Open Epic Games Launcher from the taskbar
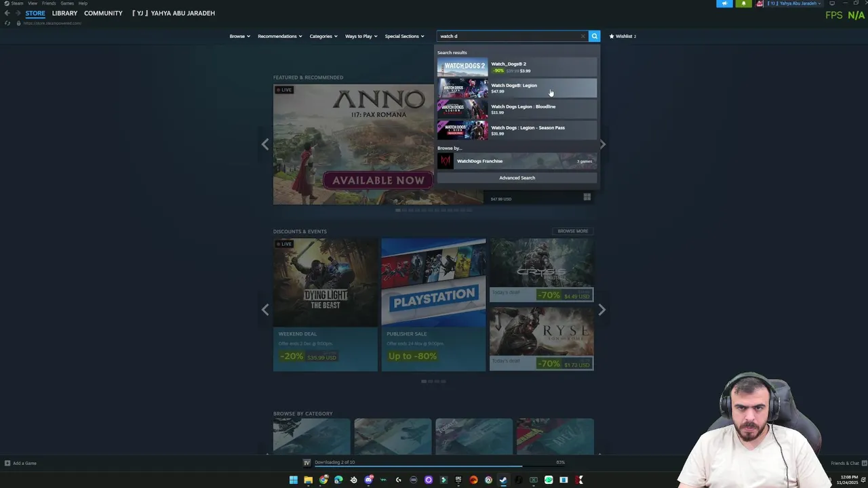The height and width of the screenshot is (488, 868). [x=458, y=480]
